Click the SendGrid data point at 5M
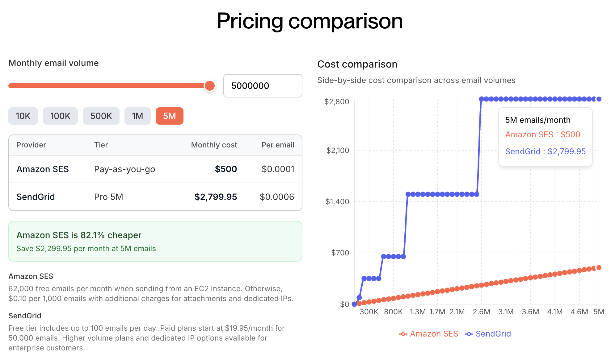The image size is (611, 364). pyautogui.click(x=599, y=99)
